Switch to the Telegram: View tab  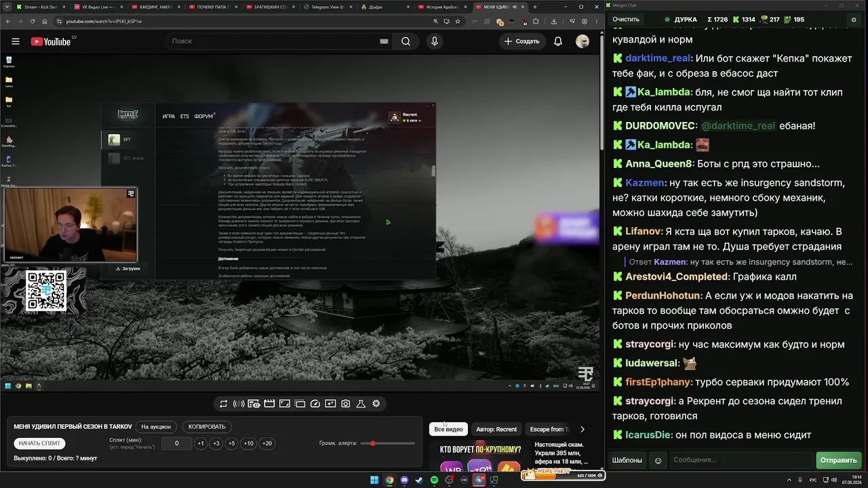(329, 7)
